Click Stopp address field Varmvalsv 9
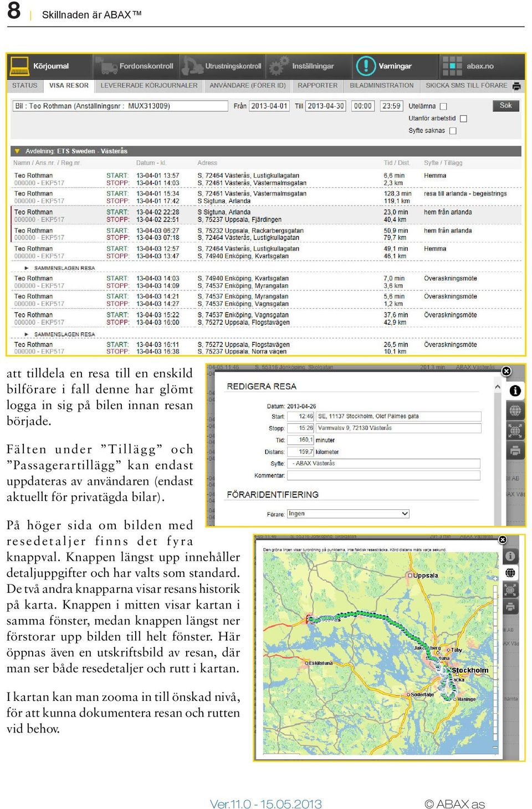 click(398, 428)
